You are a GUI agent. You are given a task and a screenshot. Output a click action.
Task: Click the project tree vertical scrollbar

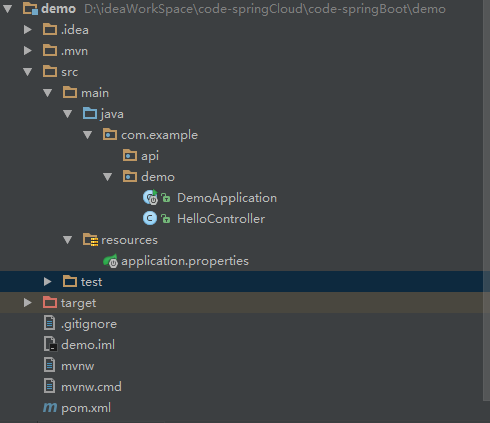click(486, 200)
